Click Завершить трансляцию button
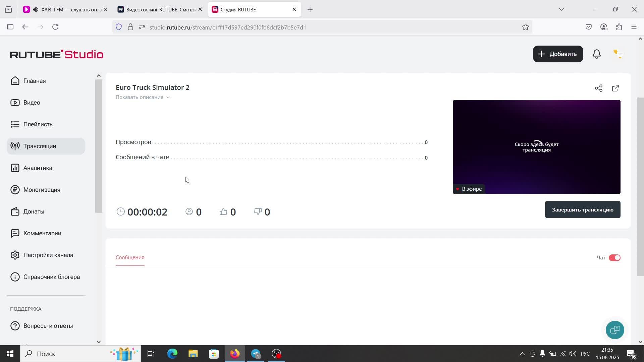Viewport: 644px width, 362px height. pyautogui.click(x=582, y=210)
